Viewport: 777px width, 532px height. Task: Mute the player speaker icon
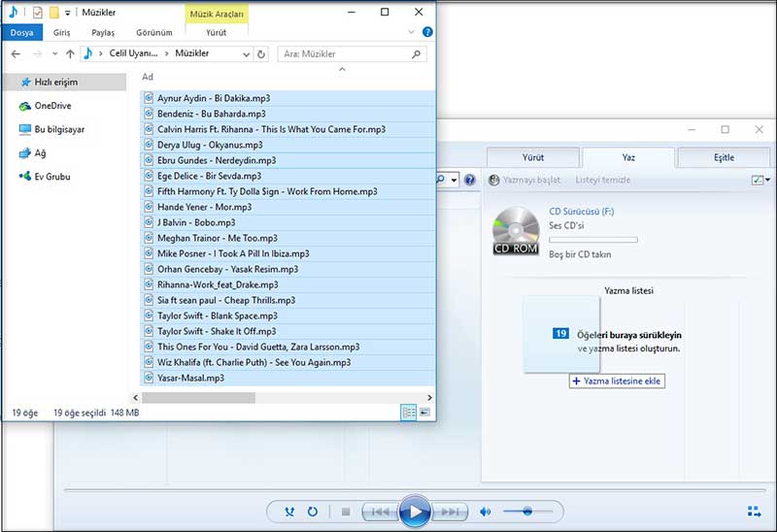[486, 512]
